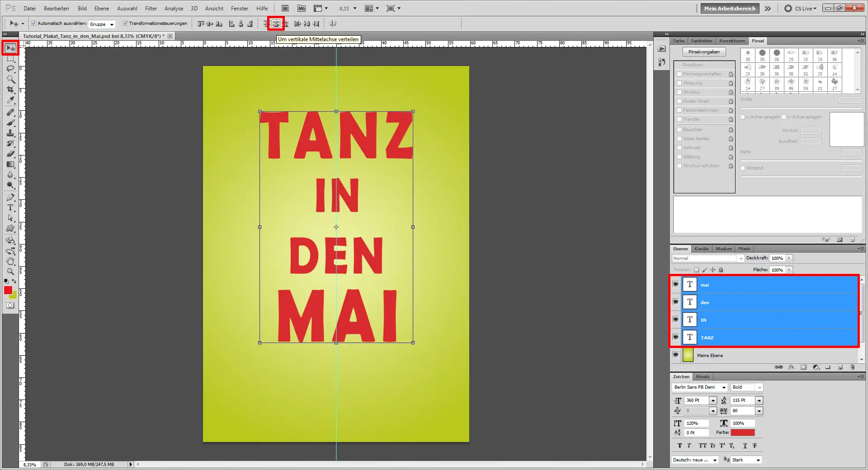
Task: Switch to the Kanäle tab
Action: [x=701, y=249]
